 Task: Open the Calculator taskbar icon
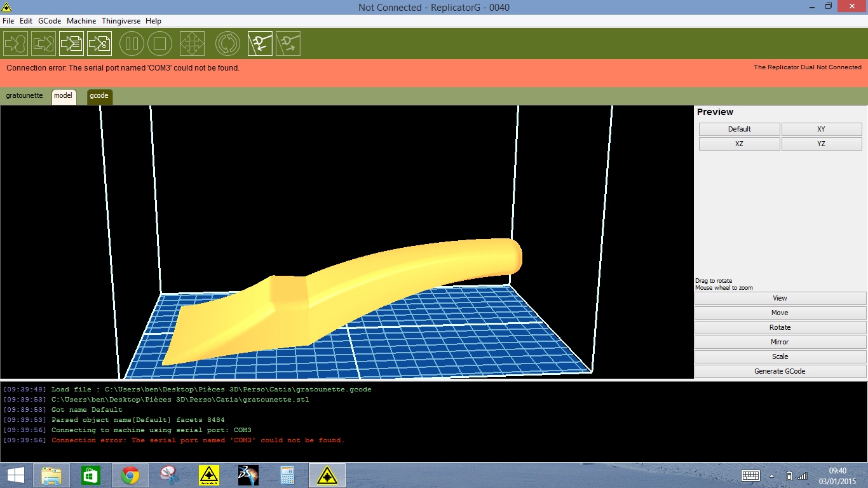coord(288,475)
